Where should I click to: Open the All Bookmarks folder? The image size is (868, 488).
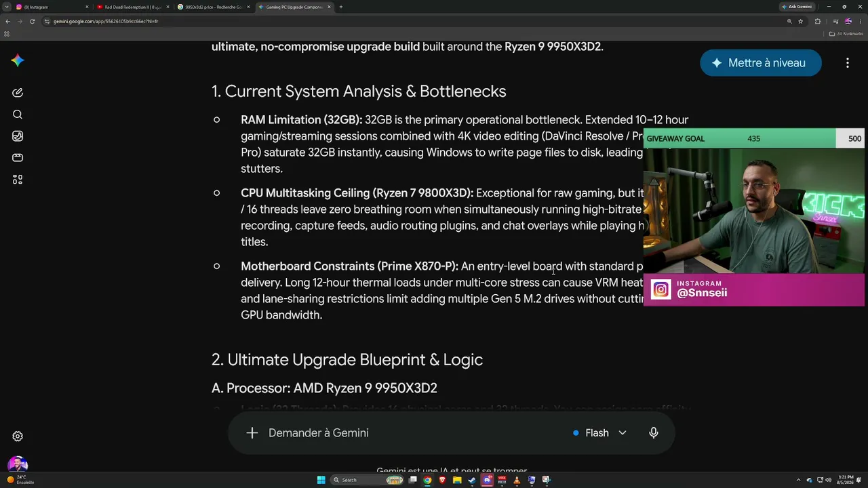pyautogui.click(x=846, y=34)
